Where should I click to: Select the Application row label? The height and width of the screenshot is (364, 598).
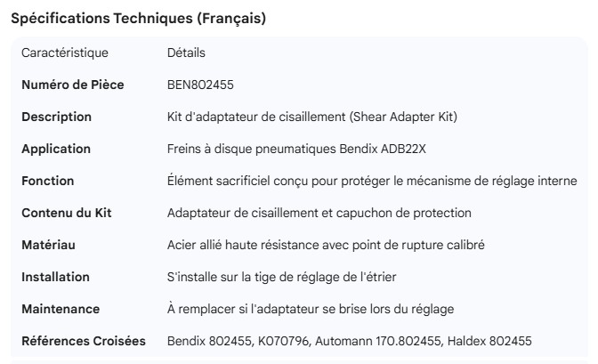tap(56, 149)
